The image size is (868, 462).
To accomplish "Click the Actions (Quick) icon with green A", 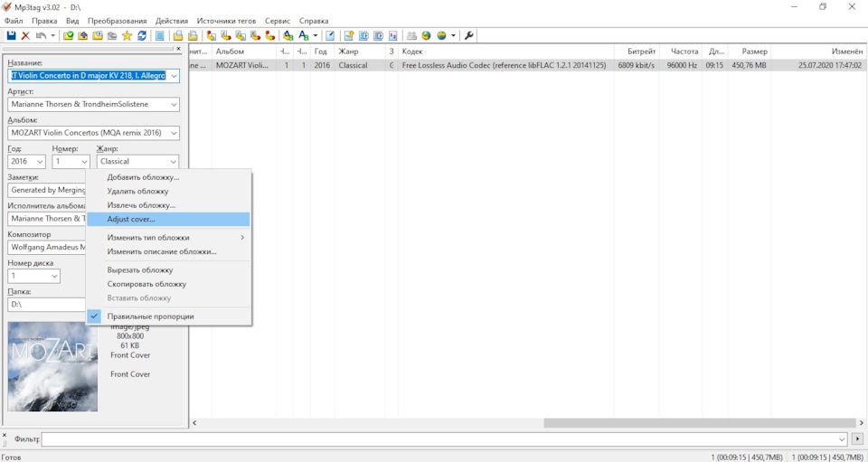I will point(304,35).
